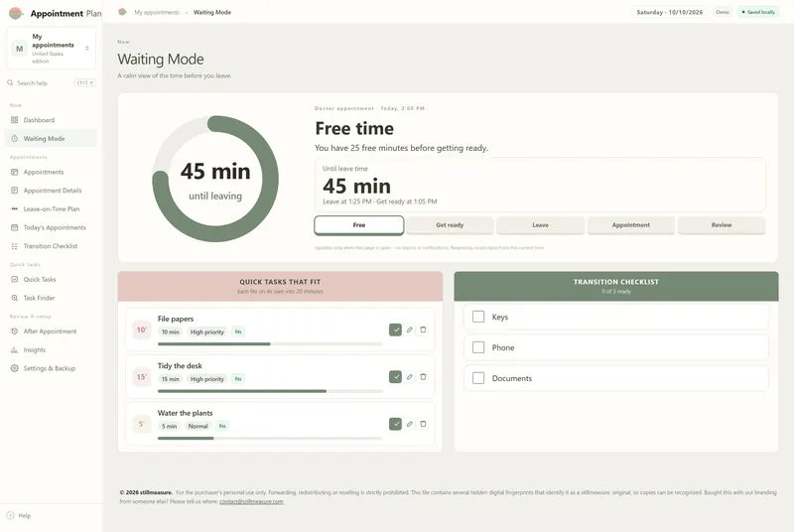
Task: Click the Quick Tasks That Fit header
Action: (x=280, y=287)
